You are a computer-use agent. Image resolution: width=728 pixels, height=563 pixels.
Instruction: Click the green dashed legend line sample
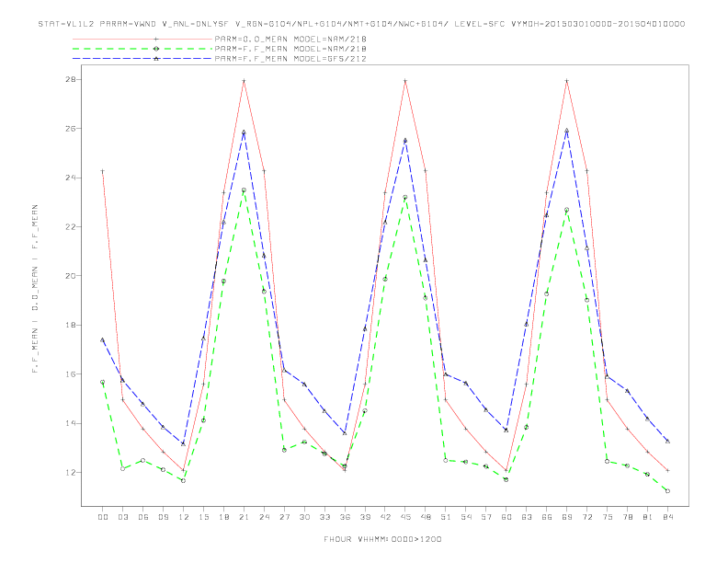pos(142,49)
